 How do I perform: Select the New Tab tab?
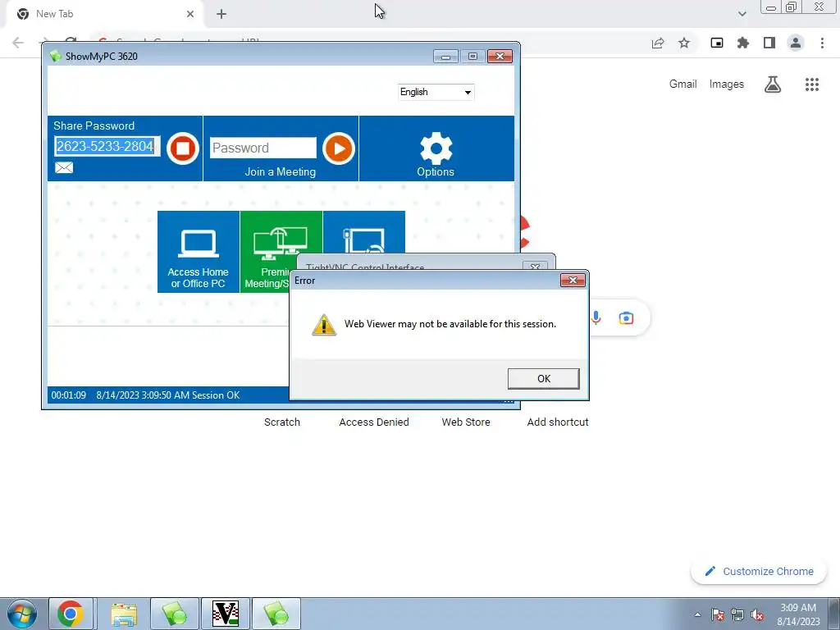104,14
